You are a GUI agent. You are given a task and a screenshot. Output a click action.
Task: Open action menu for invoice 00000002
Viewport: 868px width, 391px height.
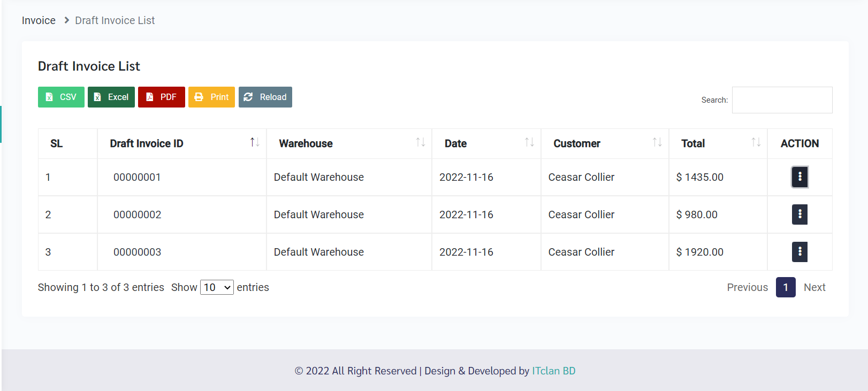[x=800, y=214]
